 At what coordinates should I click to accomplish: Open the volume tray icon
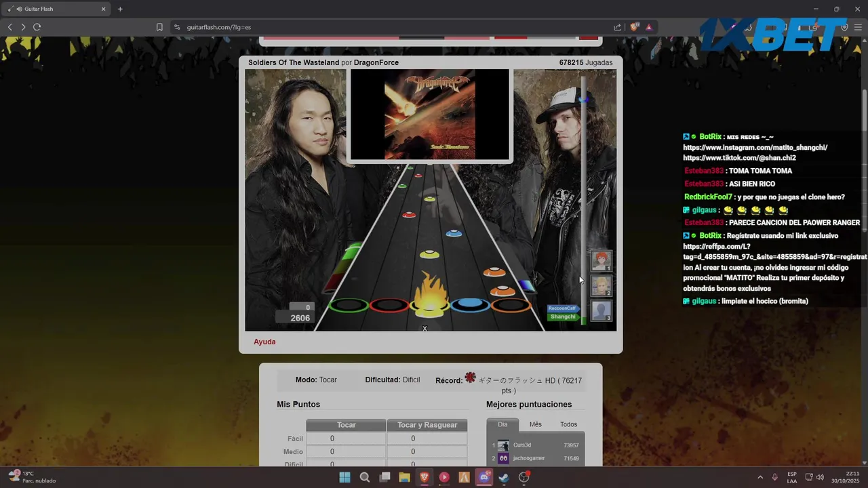click(821, 477)
